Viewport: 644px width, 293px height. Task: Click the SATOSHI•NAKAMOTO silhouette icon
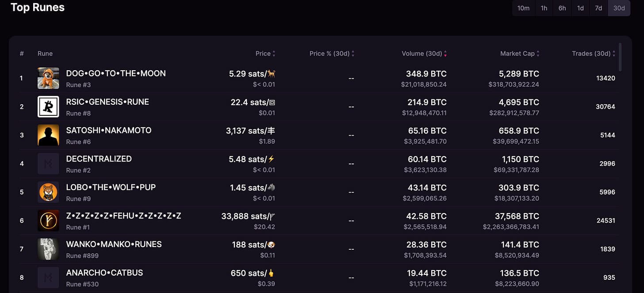click(x=48, y=135)
